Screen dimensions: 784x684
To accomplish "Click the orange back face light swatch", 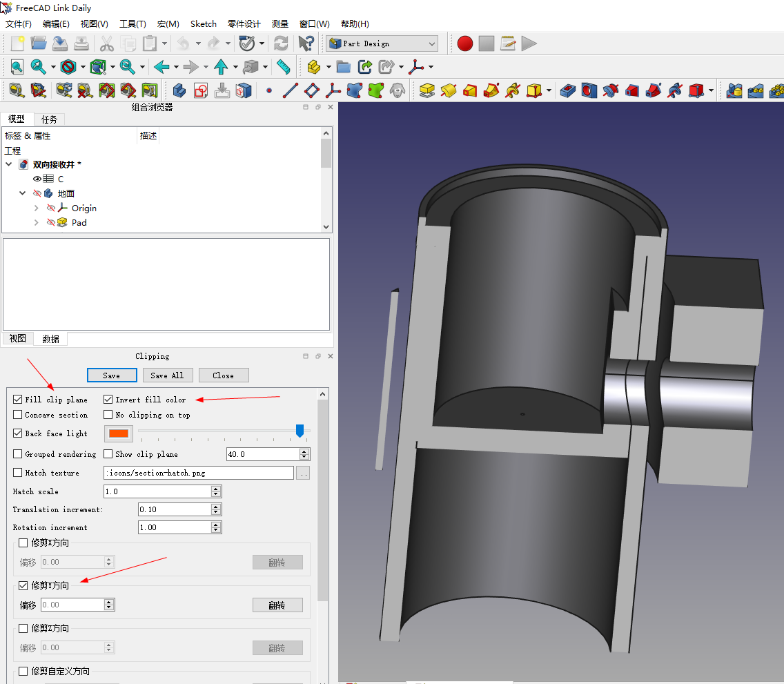I will 118,433.
